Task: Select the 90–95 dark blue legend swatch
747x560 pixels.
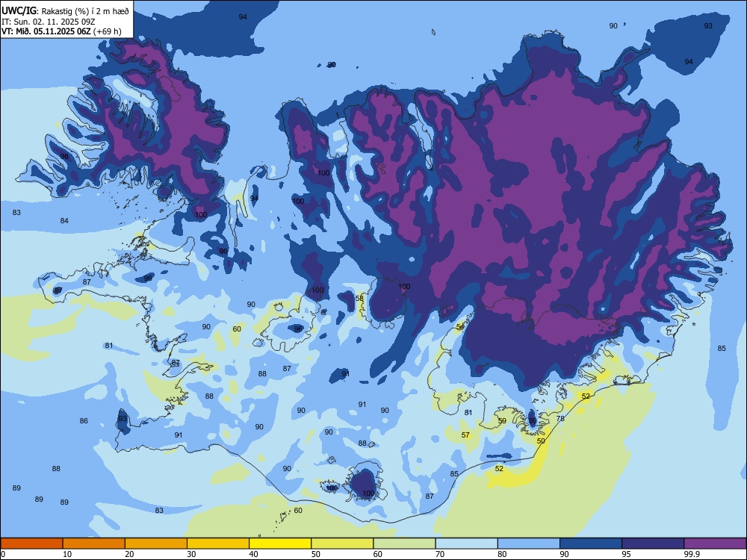Action: pos(591,544)
